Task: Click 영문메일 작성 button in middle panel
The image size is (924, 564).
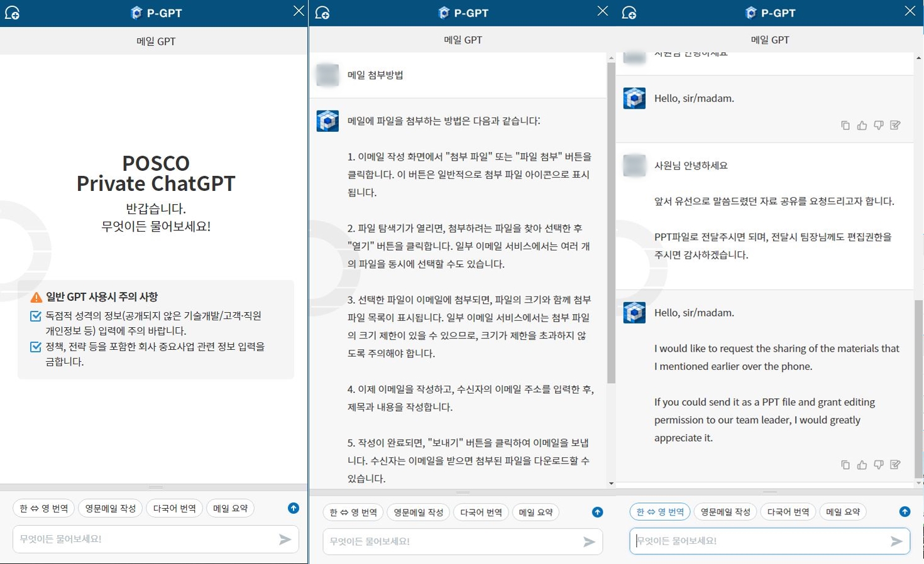Action: click(x=419, y=512)
